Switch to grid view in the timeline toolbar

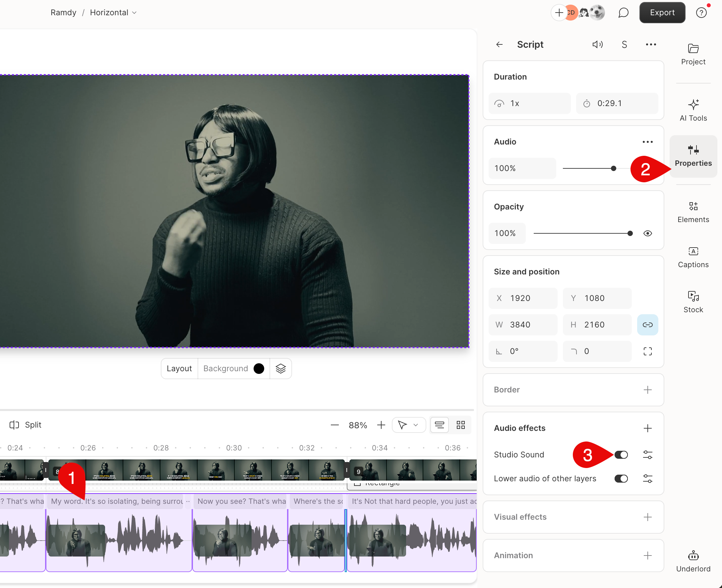(x=460, y=425)
